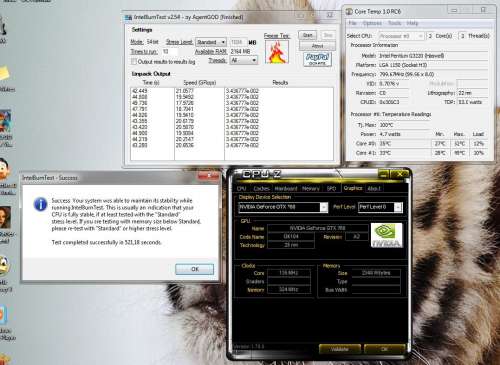Click the Available RAM value 2164 MB

tap(240, 51)
